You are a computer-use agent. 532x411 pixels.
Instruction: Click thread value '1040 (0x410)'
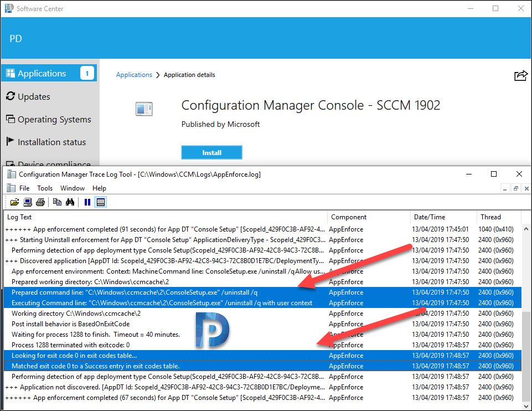[495, 229]
